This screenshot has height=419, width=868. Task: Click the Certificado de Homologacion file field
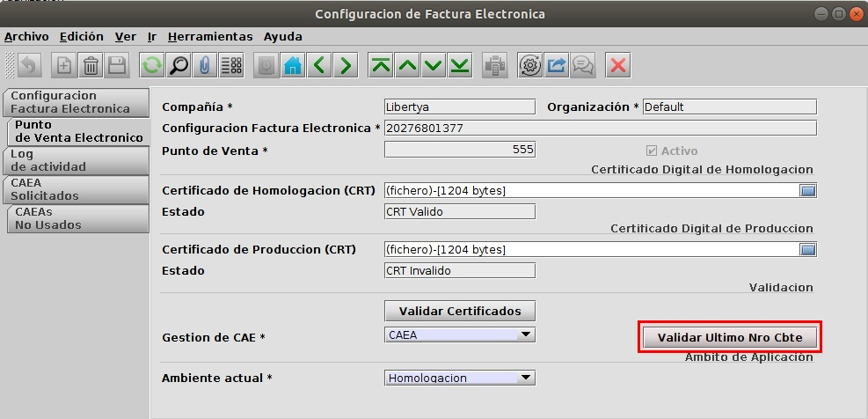coord(593,191)
